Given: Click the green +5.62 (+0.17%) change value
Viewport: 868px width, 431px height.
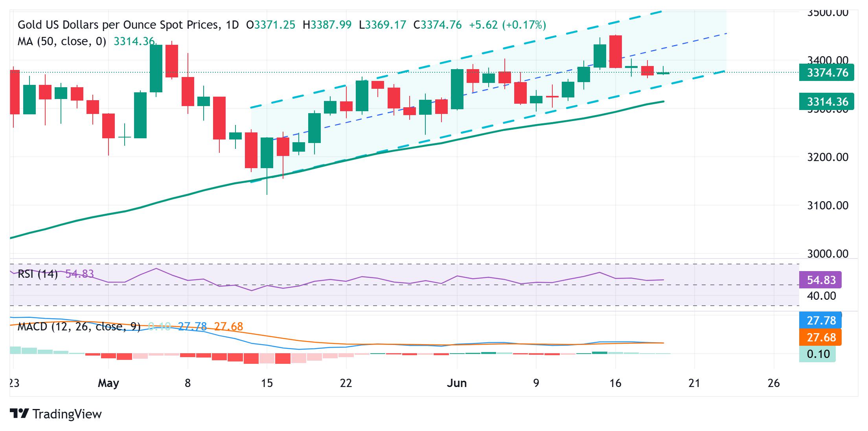Looking at the screenshot, I should point(508,25).
